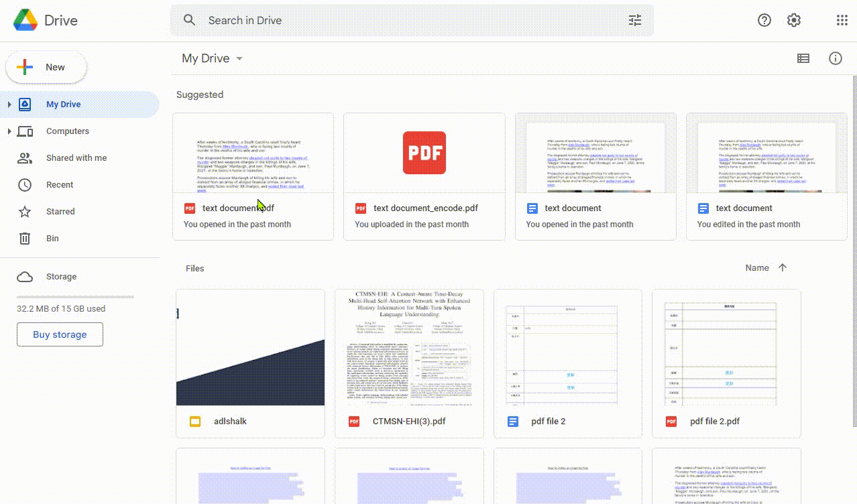Screen dimensions: 857x504
Task: Open Drive settings via the gear icon
Action: tap(793, 20)
